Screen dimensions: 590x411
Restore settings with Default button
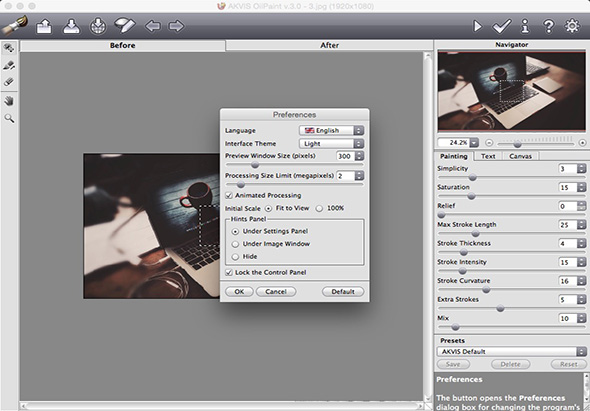point(343,292)
